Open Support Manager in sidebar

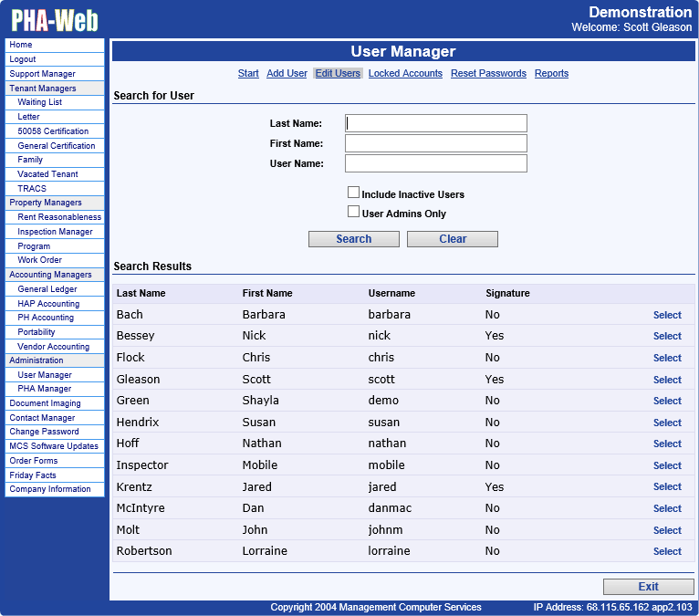[x=55, y=74]
